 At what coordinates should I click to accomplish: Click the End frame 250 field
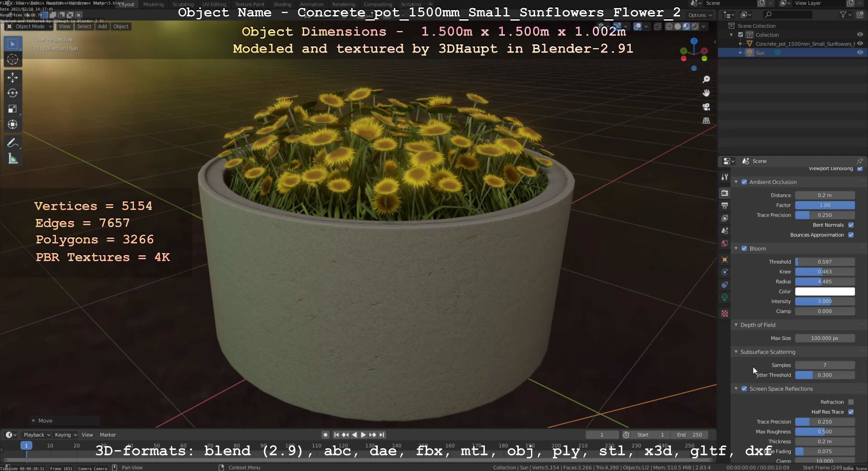689,435
